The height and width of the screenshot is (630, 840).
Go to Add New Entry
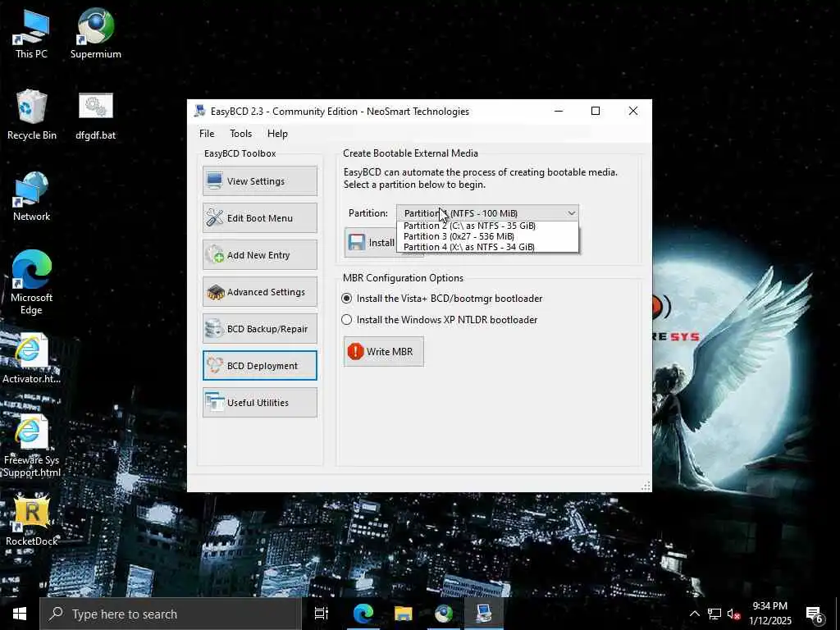click(260, 255)
